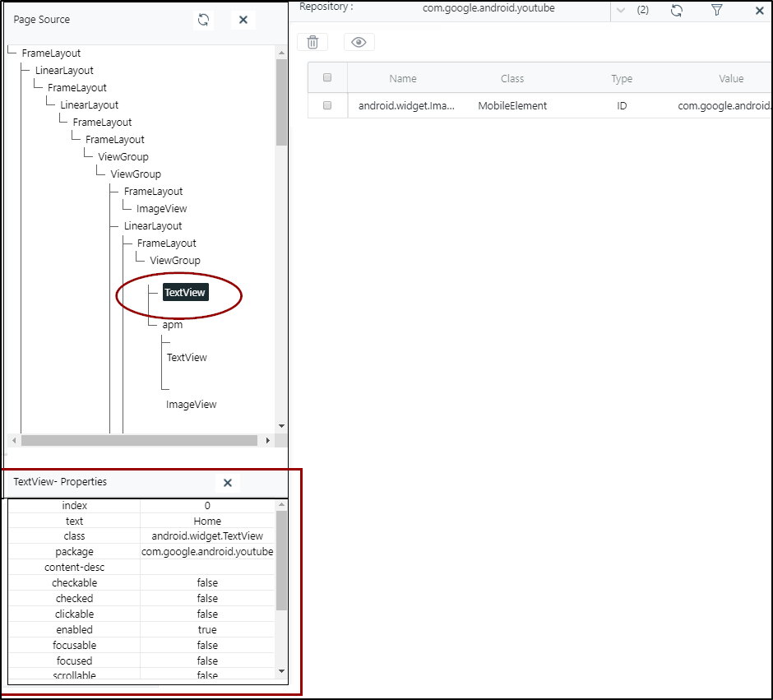Close the repository panel
The width and height of the screenshot is (773, 700).
[x=759, y=11]
